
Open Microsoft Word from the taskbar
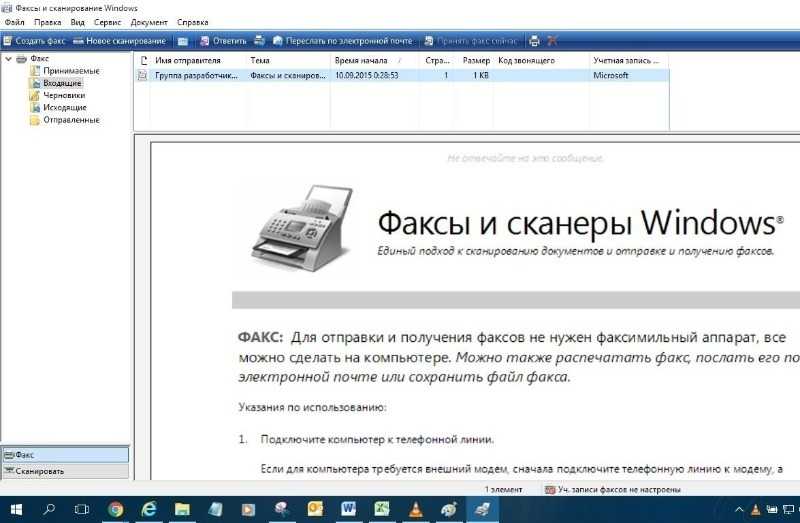click(348, 509)
